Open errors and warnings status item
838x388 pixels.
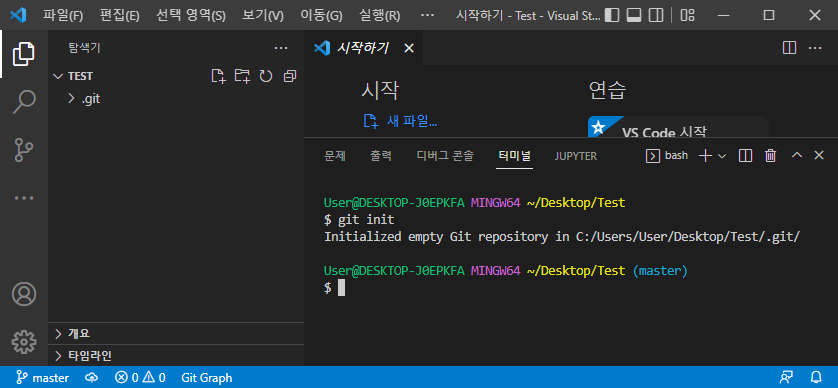click(140, 378)
